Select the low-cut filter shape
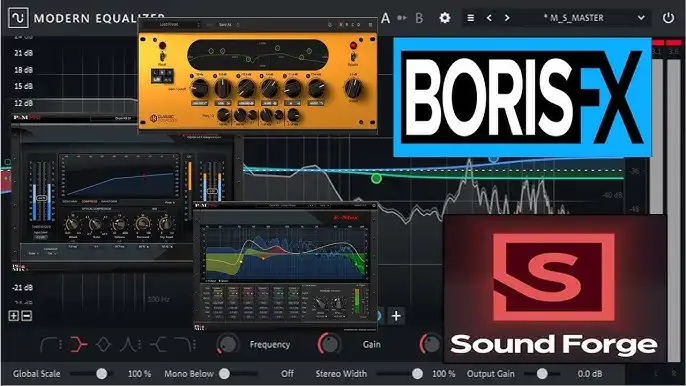 pyautogui.click(x=48, y=345)
